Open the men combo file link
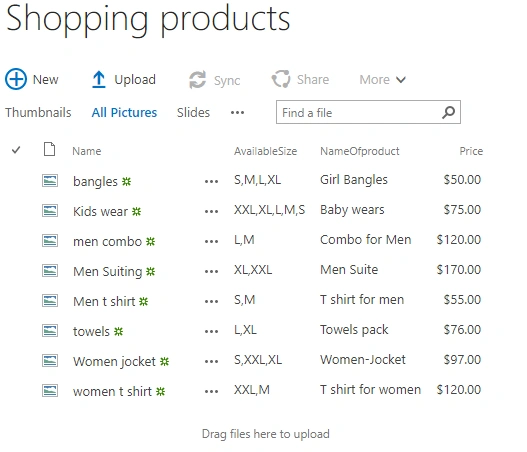Viewport: 527px width, 452px height. coord(108,242)
